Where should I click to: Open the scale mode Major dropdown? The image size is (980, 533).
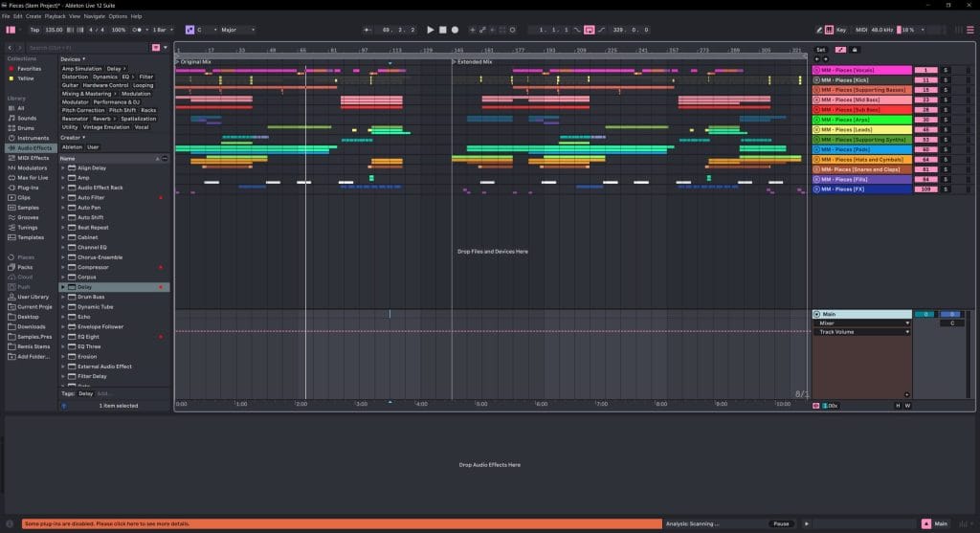click(237, 30)
